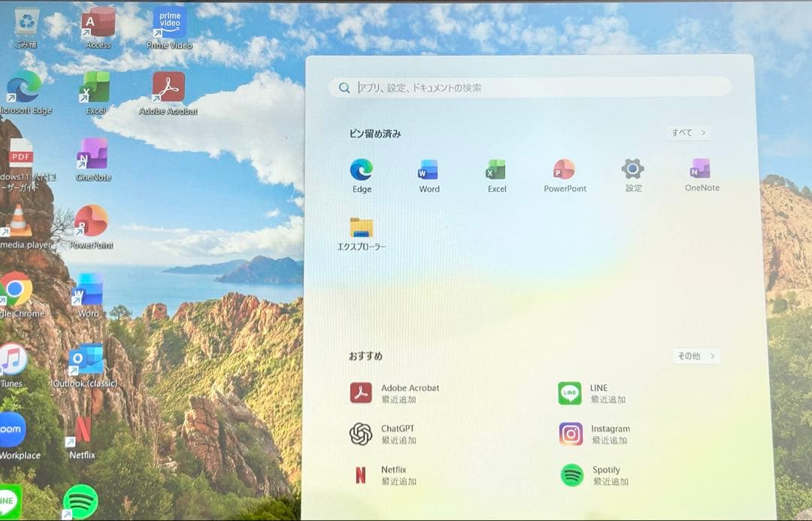Viewport: 812px width, 521px height.
Task: Open OneNote from the pinned apps
Action: click(x=700, y=175)
